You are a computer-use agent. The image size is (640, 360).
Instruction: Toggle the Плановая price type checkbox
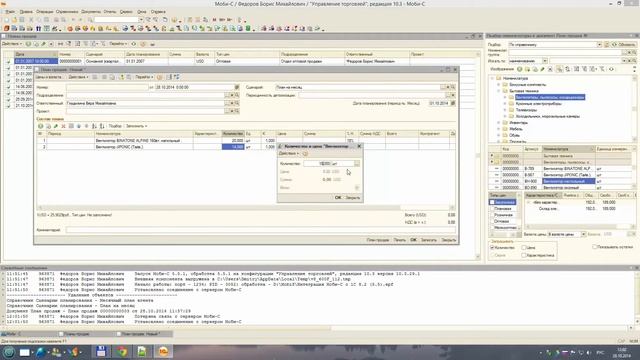[492, 209]
